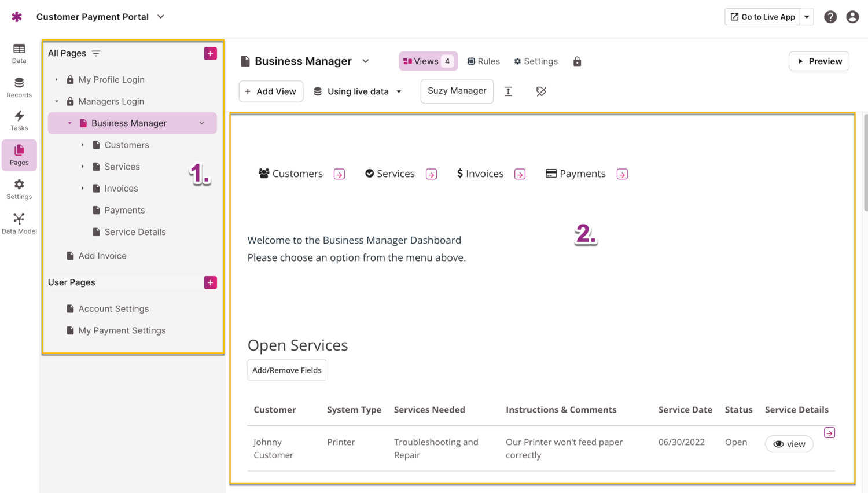Click the eye view button in Service Details
The image size is (868, 493).
point(789,444)
